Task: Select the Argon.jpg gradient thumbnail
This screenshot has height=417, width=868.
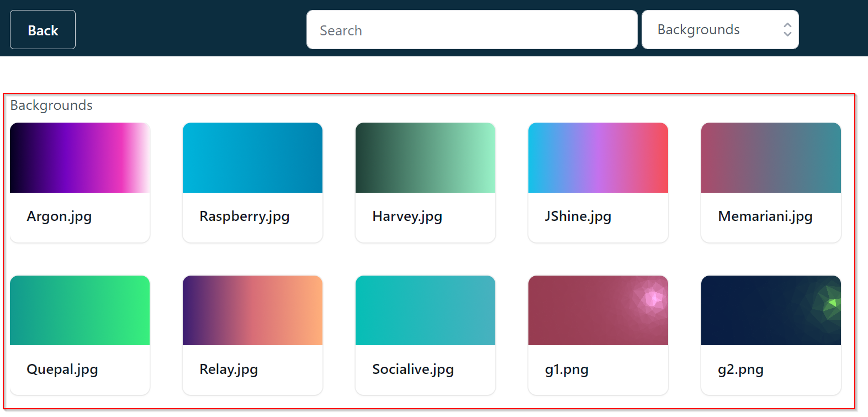Action: [x=80, y=158]
